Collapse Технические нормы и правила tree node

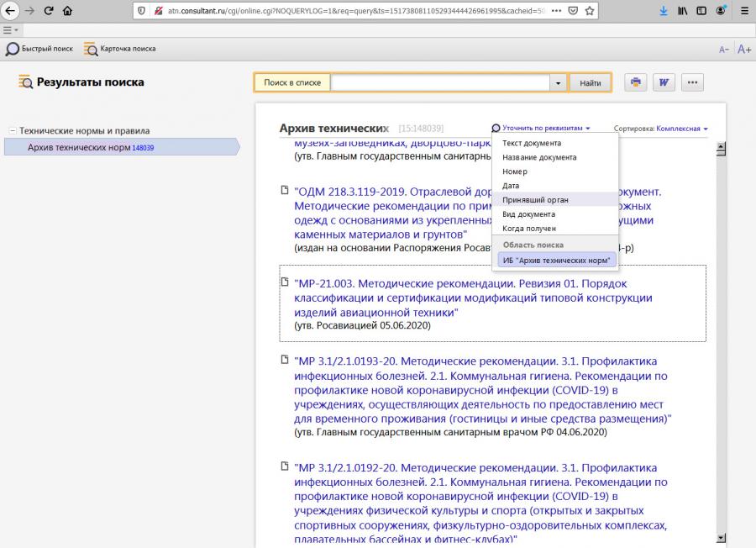pos(13,131)
